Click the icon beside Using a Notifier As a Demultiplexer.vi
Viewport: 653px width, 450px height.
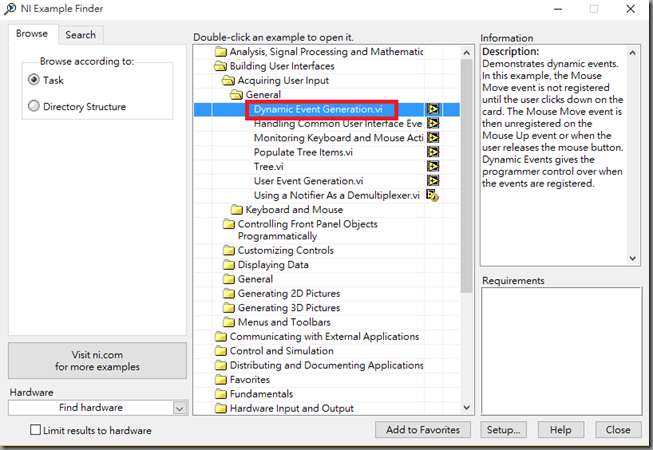click(x=433, y=195)
